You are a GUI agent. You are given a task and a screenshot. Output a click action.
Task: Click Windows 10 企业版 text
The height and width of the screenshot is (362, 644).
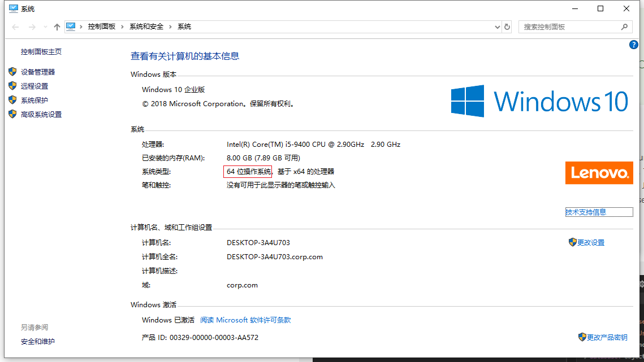174,89
